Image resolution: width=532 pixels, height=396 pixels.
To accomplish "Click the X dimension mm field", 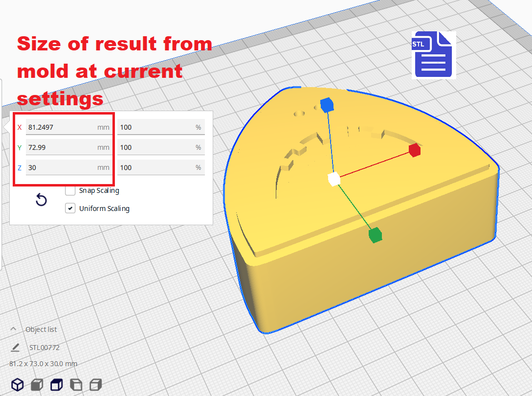I will point(61,127).
